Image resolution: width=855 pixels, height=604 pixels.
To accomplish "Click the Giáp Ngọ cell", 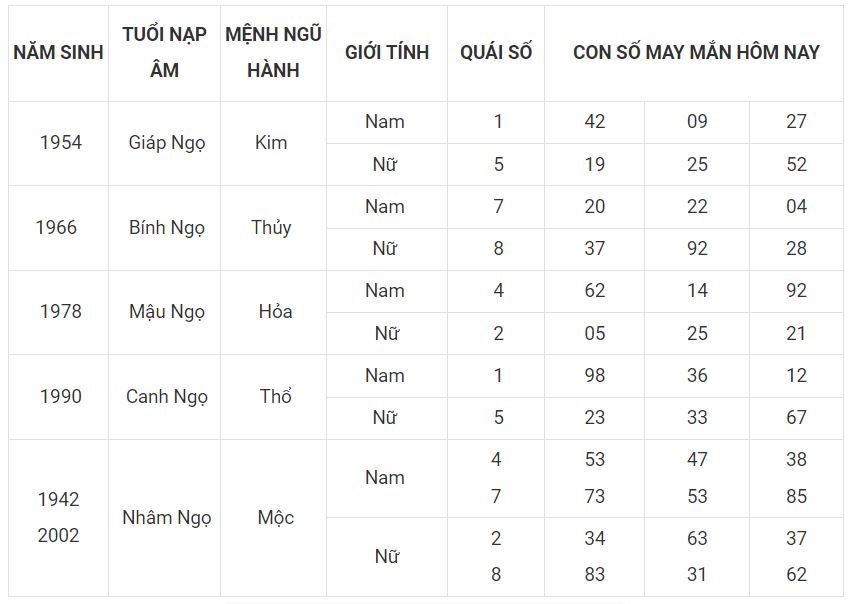I will 167,142.
